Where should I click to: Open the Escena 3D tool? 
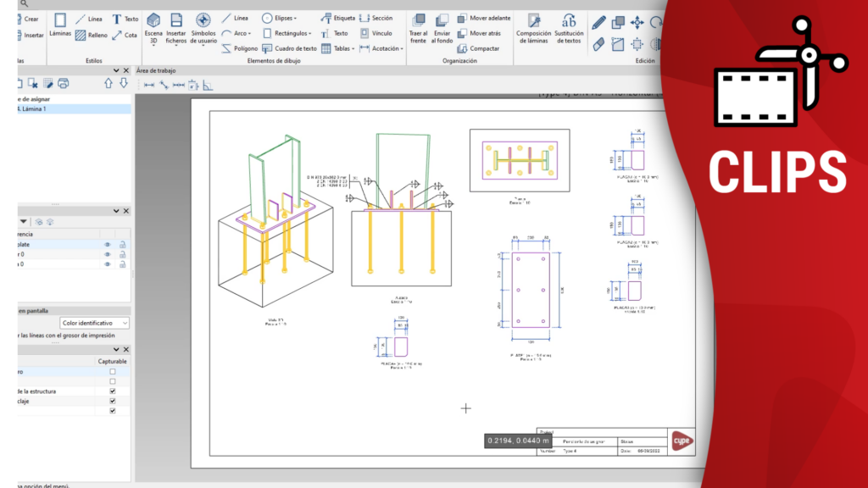click(x=153, y=27)
